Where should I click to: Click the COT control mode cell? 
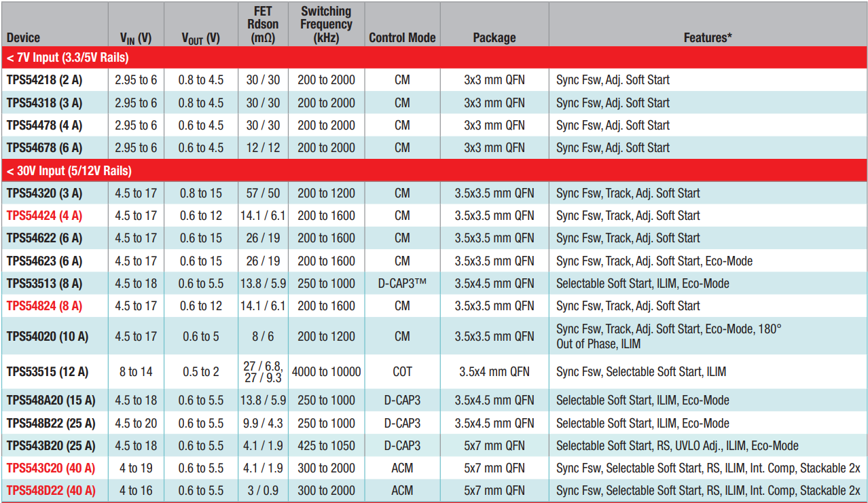(402, 372)
